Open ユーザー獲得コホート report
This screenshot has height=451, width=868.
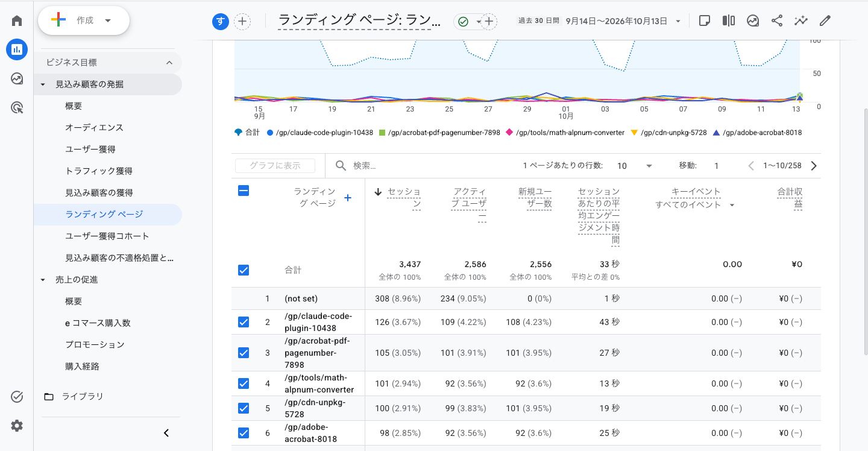pyautogui.click(x=107, y=236)
